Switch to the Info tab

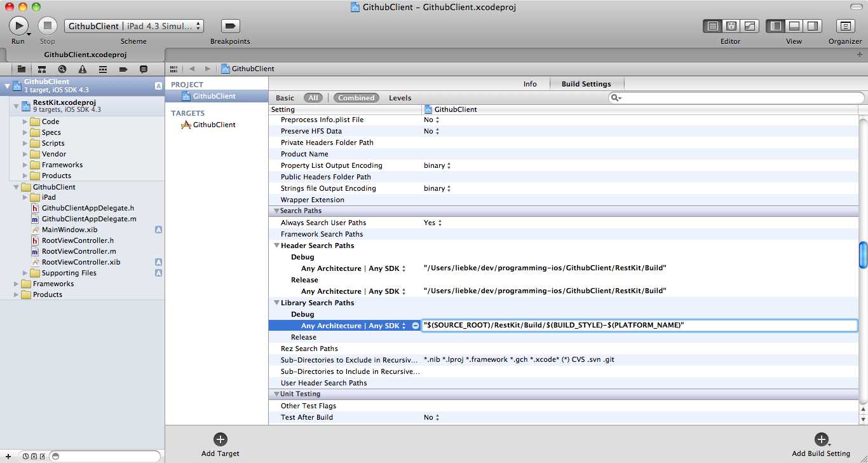point(530,84)
